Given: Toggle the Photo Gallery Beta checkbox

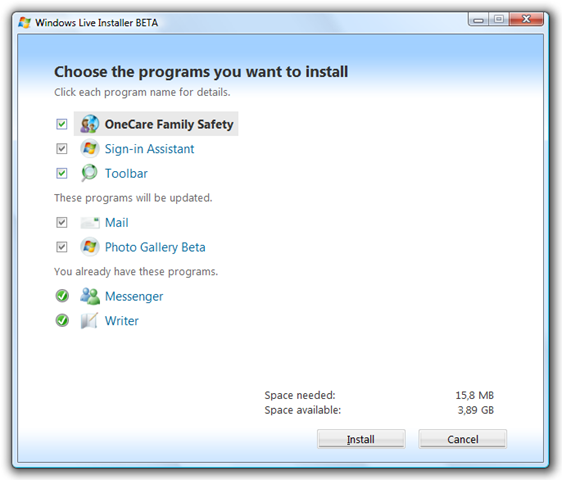Looking at the screenshot, I should [x=62, y=247].
